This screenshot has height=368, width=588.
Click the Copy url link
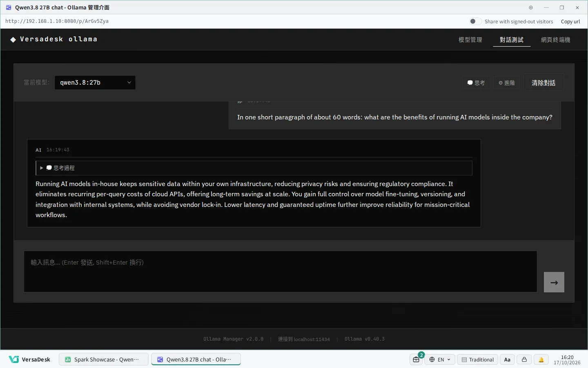coord(570,22)
